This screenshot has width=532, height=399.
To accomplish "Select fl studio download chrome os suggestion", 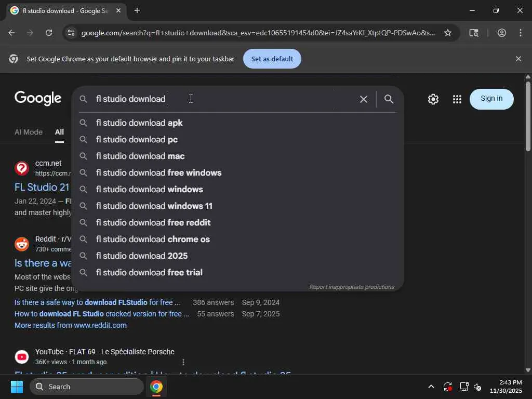I will coord(237,239).
